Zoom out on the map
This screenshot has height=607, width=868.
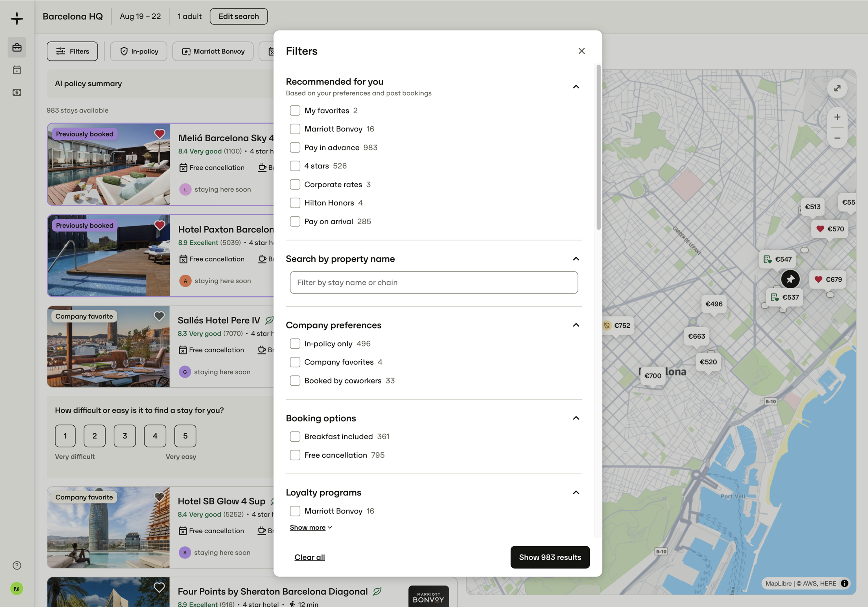tap(838, 138)
